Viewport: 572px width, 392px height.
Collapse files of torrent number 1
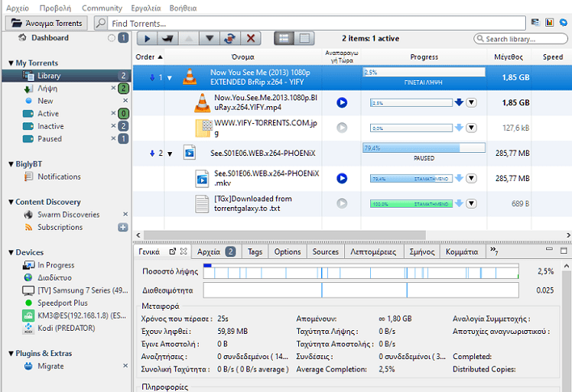(170, 78)
